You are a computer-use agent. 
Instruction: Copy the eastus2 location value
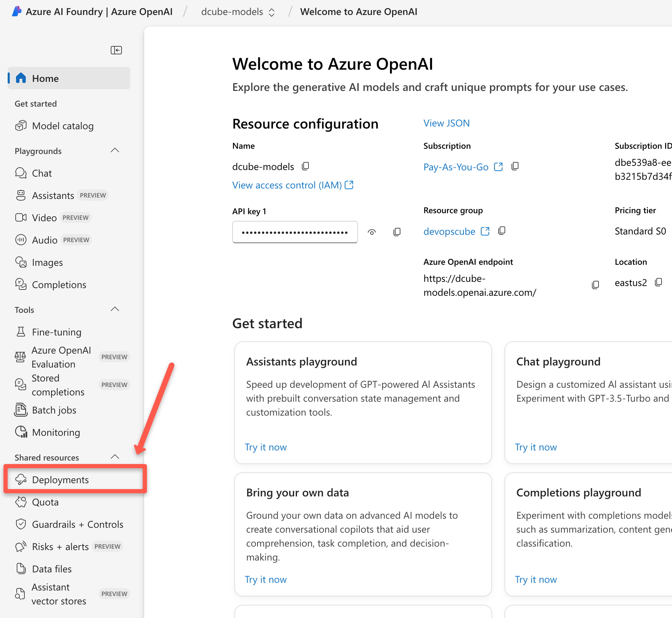tap(658, 282)
